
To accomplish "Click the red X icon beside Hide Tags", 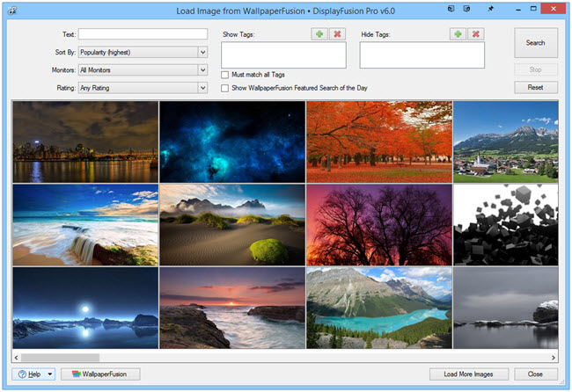I will [x=476, y=34].
